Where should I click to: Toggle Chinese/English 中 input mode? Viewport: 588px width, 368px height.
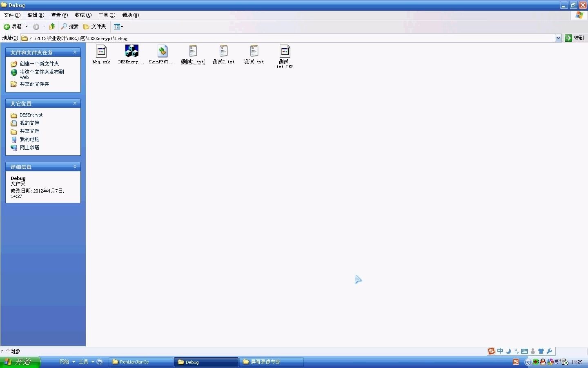pyautogui.click(x=500, y=351)
